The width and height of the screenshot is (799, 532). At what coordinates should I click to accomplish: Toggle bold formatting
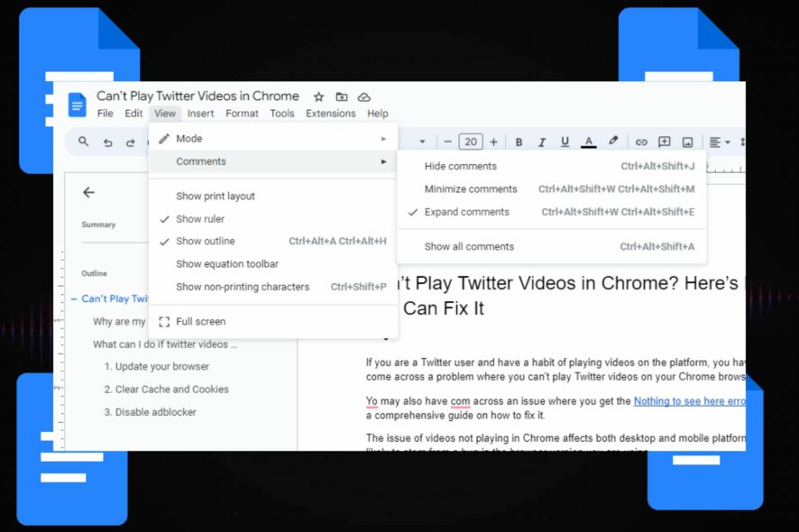tap(519, 142)
